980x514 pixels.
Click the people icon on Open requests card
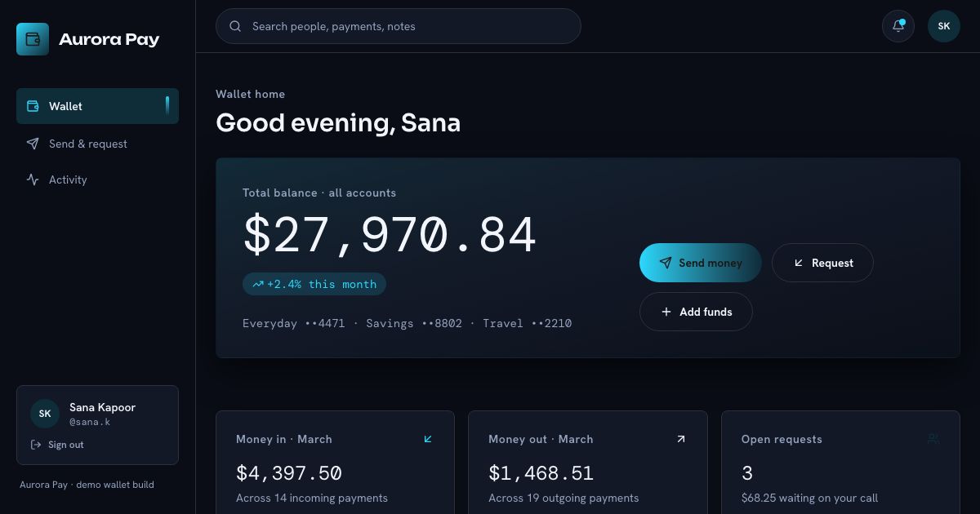tap(933, 439)
